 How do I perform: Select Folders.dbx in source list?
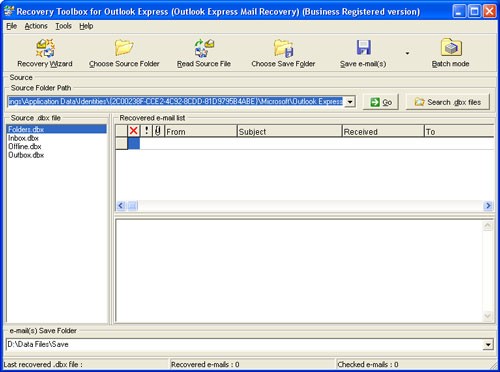56,129
